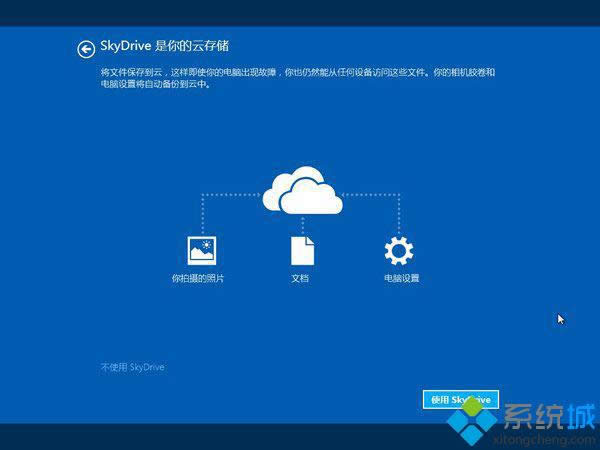600x450 pixels.
Task: Click the description line starting 电脑设置将自动备份
Action: (x=155, y=84)
